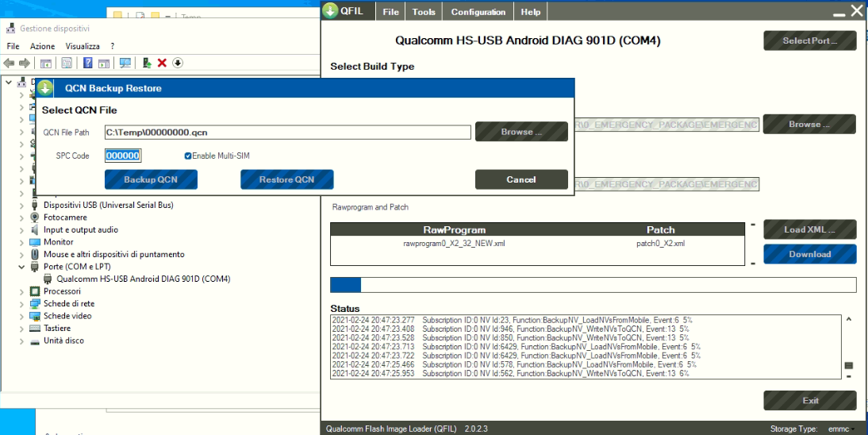The height and width of the screenshot is (435, 868).
Task: Click the Porte (COM e LPT) port icon
Action: 35,267
